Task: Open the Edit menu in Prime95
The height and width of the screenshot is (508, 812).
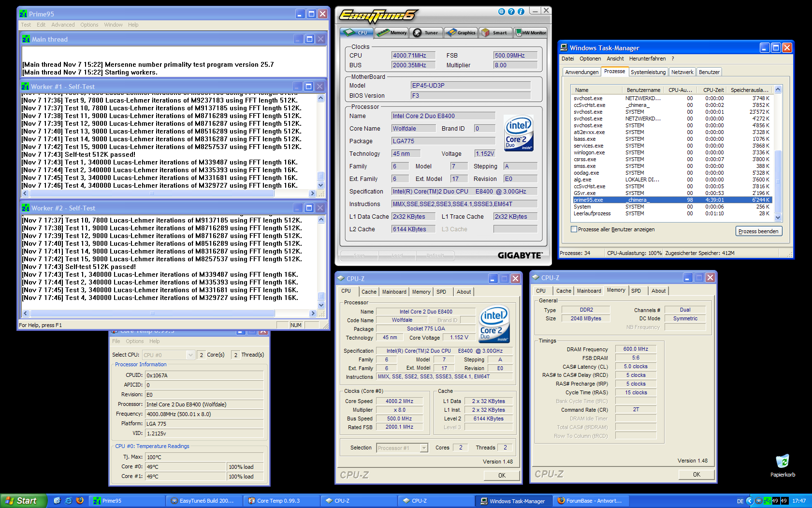Action: (x=41, y=25)
